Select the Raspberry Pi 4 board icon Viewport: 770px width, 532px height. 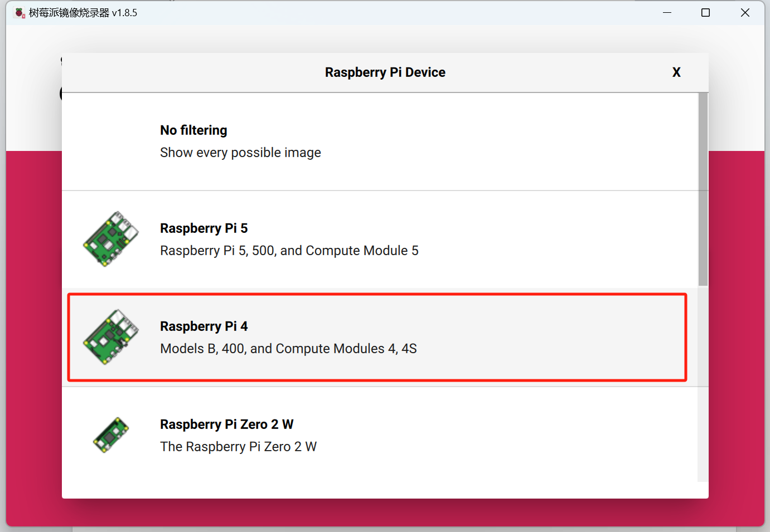(111, 337)
